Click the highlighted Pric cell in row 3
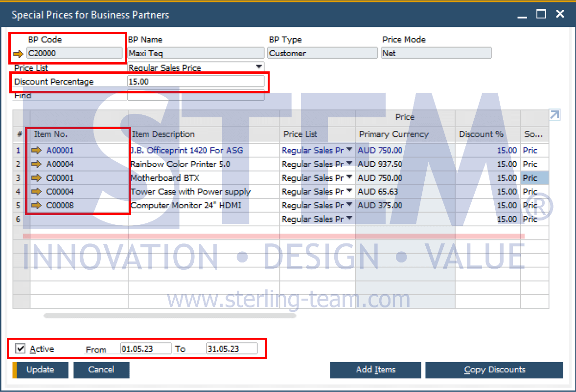This screenshot has height=392, width=576. pos(535,178)
